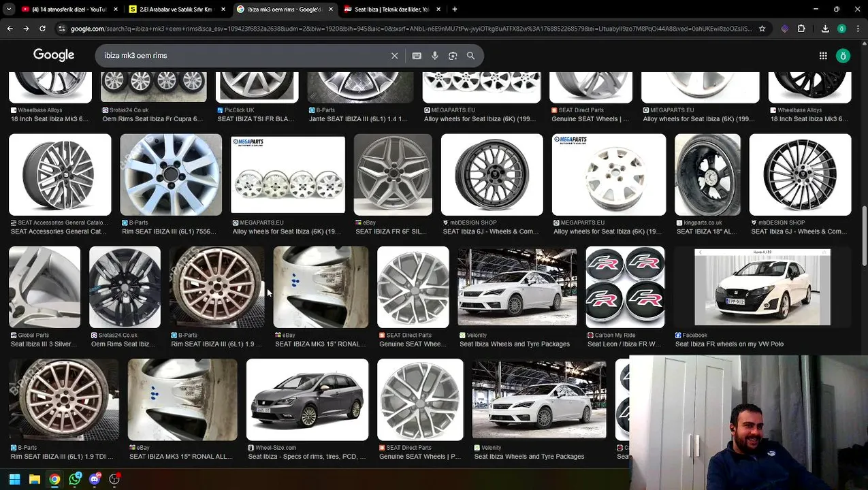868x490 pixels.
Task: Open Chrome profile avatar in the toolbar
Action: [x=841, y=29]
